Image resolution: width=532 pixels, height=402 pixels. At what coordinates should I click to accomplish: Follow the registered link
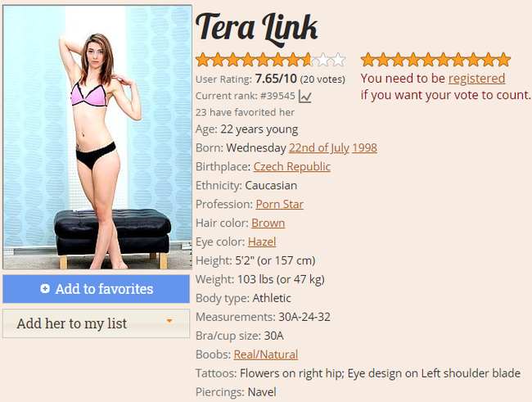tap(476, 79)
